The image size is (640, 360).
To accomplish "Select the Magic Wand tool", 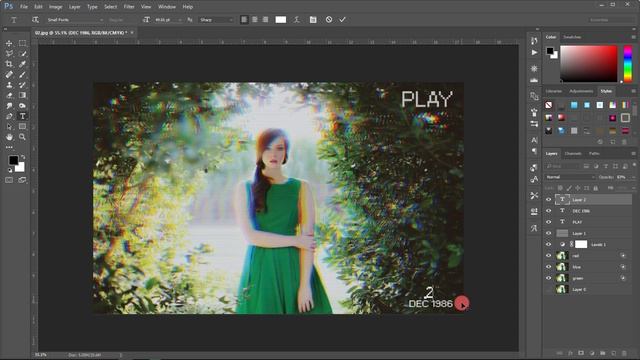I will point(22,54).
